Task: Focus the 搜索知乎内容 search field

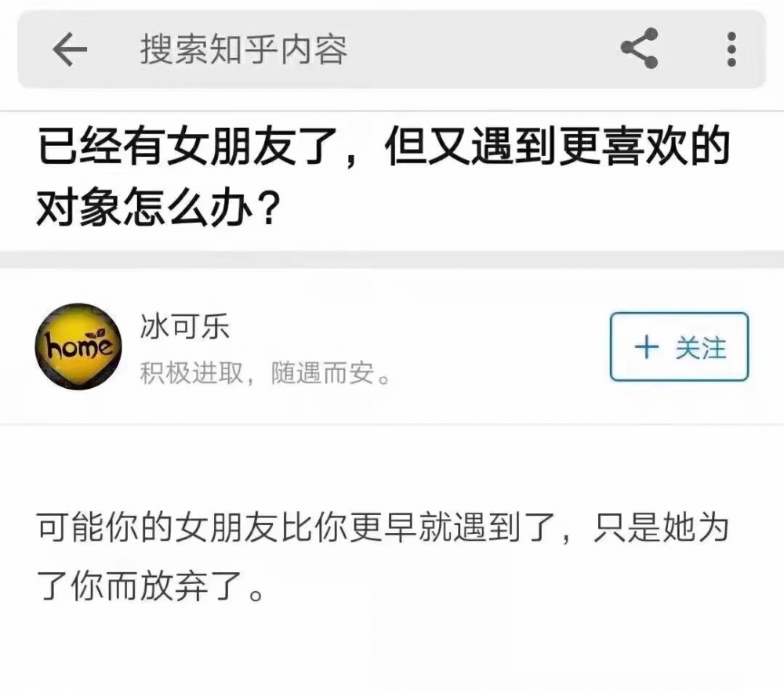Action: pyautogui.click(x=243, y=49)
